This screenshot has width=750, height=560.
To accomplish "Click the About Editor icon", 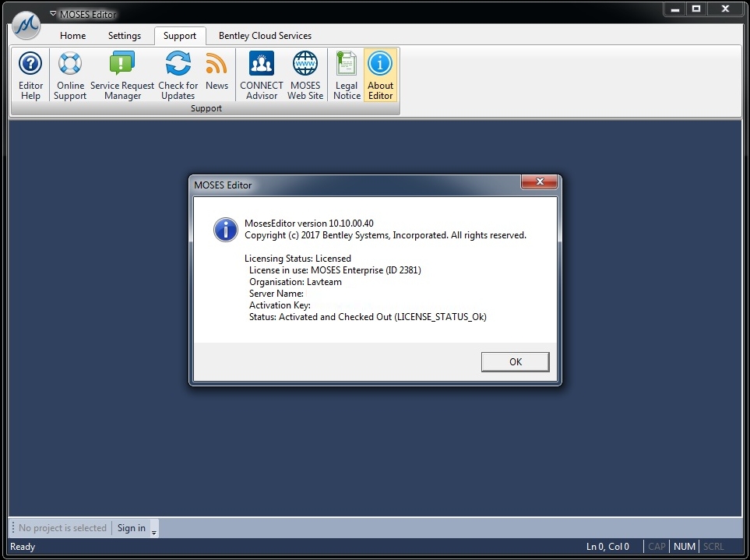I will (380, 76).
